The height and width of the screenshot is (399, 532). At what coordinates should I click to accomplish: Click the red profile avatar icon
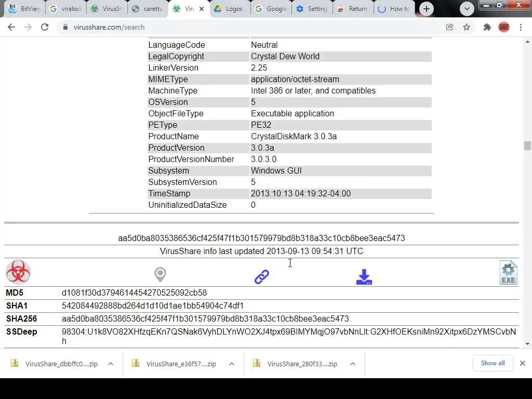tap(504, 27)
